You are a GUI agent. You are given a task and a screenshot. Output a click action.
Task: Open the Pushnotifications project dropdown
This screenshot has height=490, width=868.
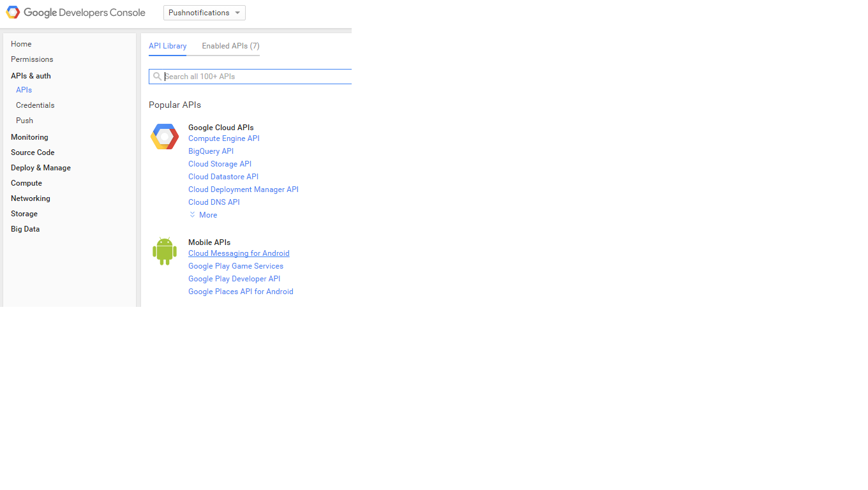(204, 13)
